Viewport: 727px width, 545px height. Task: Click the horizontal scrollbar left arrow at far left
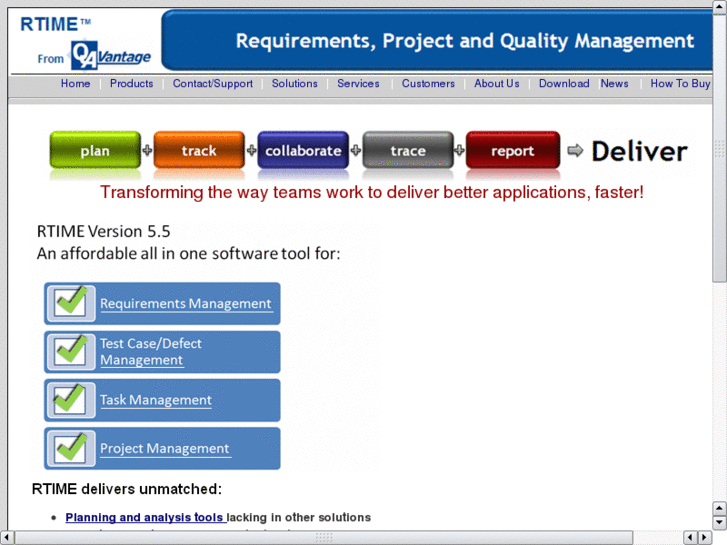coord(7,538)
